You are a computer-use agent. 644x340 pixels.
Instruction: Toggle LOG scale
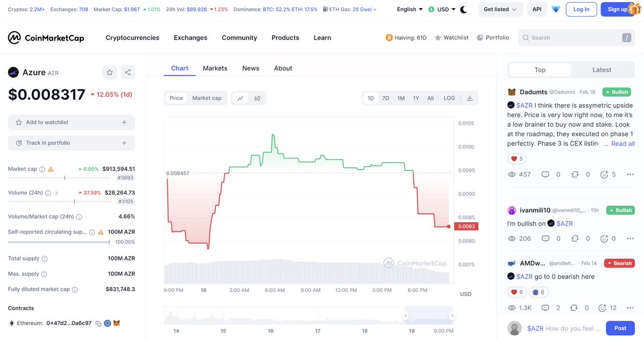449,98
